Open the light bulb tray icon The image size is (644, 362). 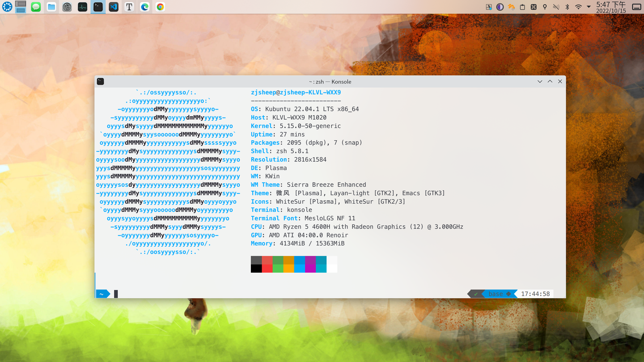(545, 7)
